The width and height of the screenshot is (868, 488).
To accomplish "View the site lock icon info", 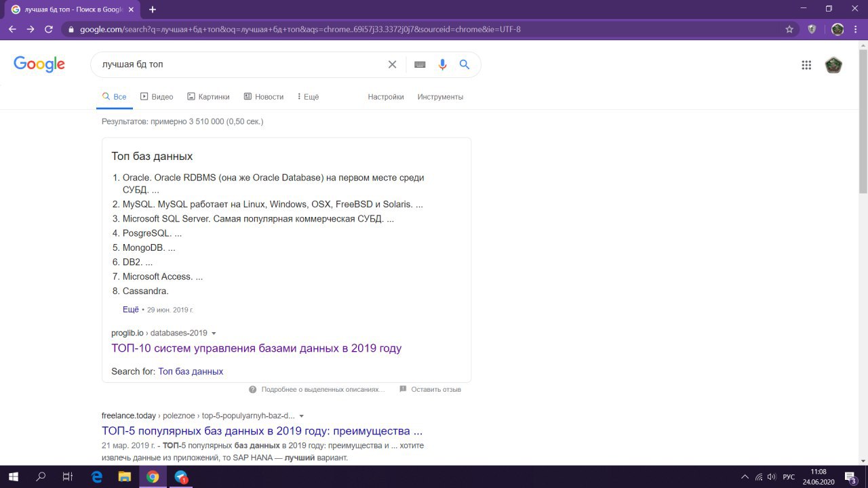I will click(x=71, y=29).
